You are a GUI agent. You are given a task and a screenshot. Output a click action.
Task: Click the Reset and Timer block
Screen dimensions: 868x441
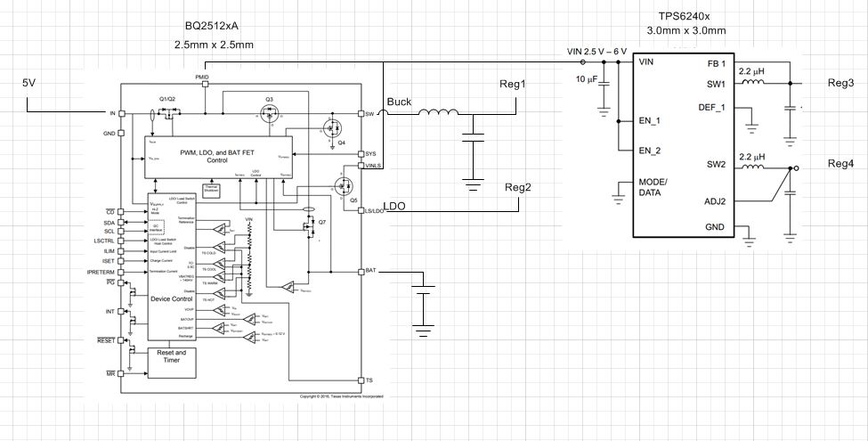[x=172, y=363]
